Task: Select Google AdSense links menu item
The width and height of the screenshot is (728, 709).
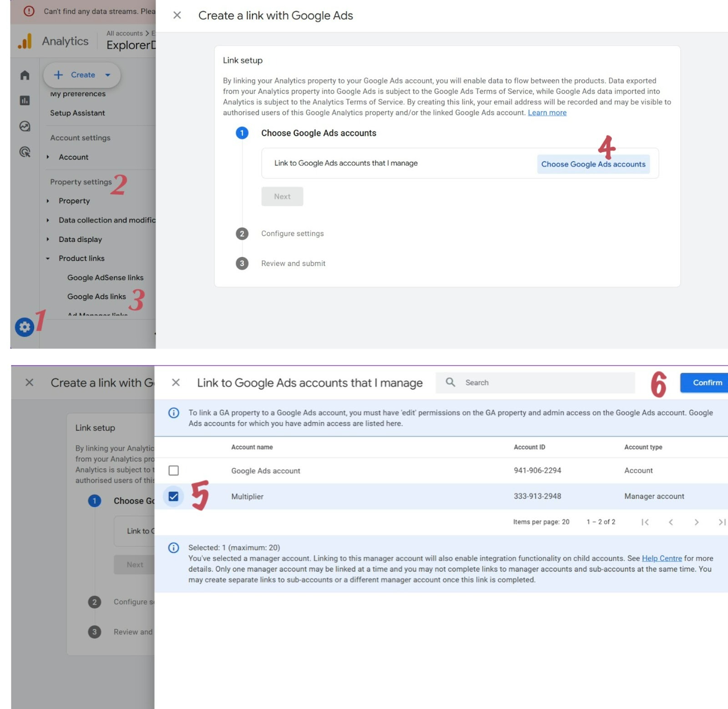Action: 105,277
